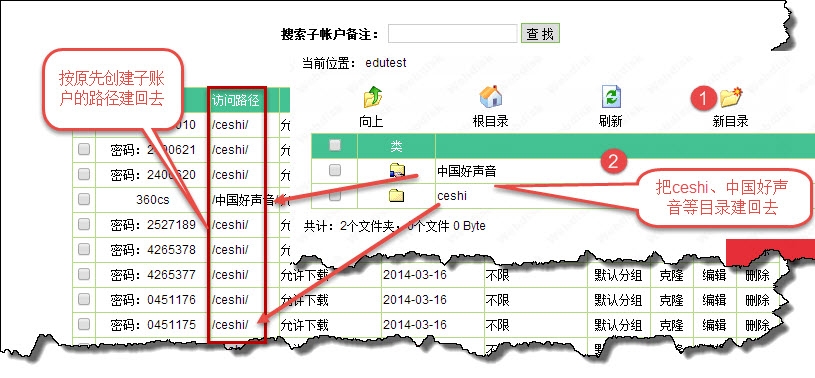Click the 刷新 refresh icon
815x378 pixels.
pos(611,97)
